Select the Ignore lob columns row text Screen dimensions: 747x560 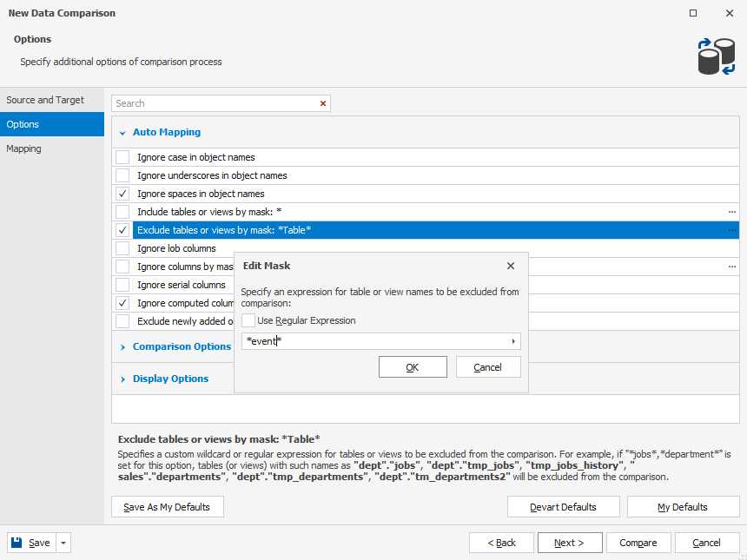(x=176, y=248)
